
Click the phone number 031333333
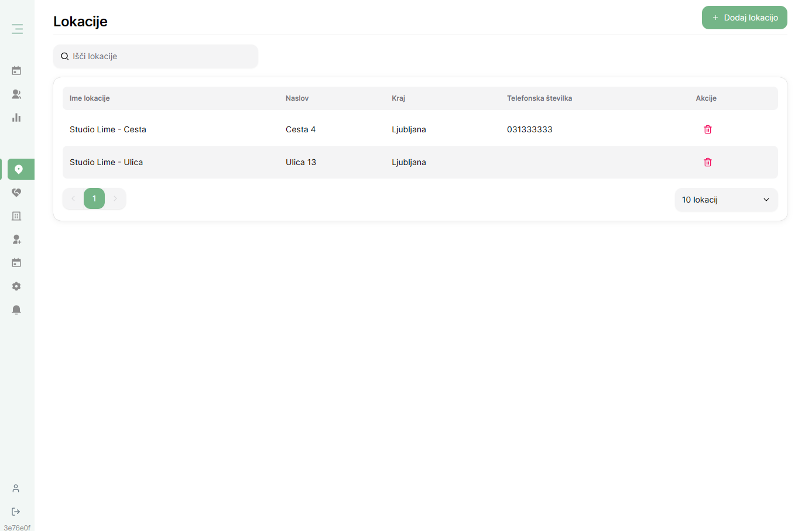pyautogui.click(x=530, y=129)
